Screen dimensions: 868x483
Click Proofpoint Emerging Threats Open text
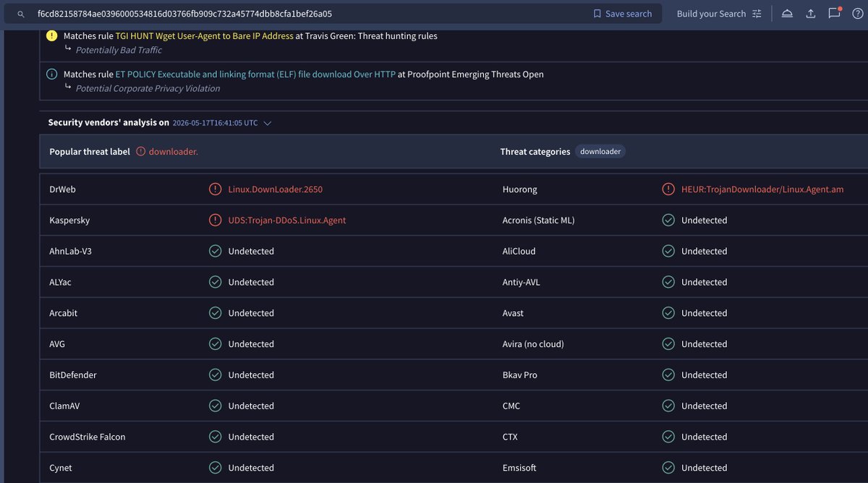coord(475,74)
